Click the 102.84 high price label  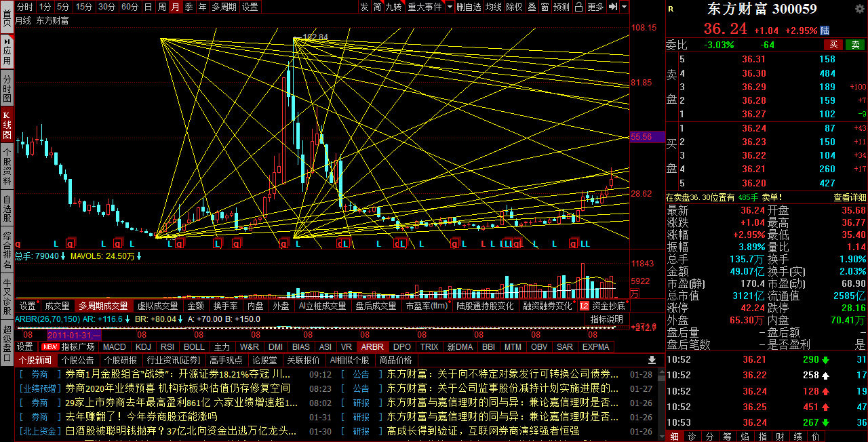point(315,37)
